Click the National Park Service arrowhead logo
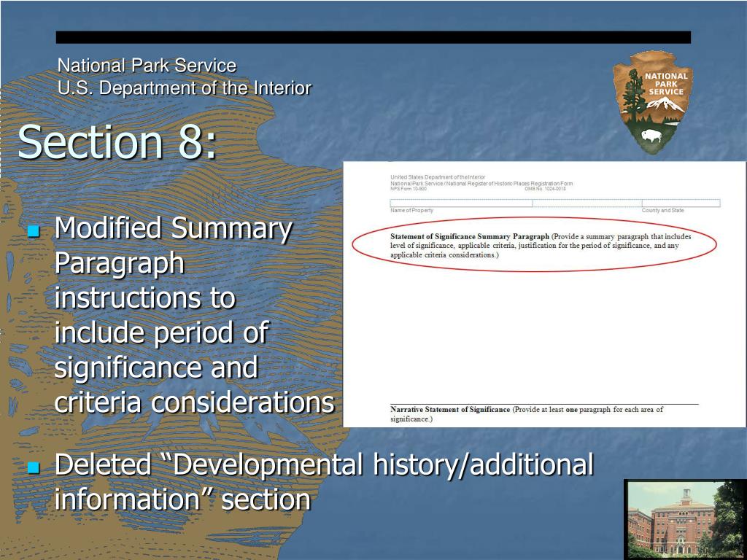Viewport: 747px width, 560px height. point(652,102)
